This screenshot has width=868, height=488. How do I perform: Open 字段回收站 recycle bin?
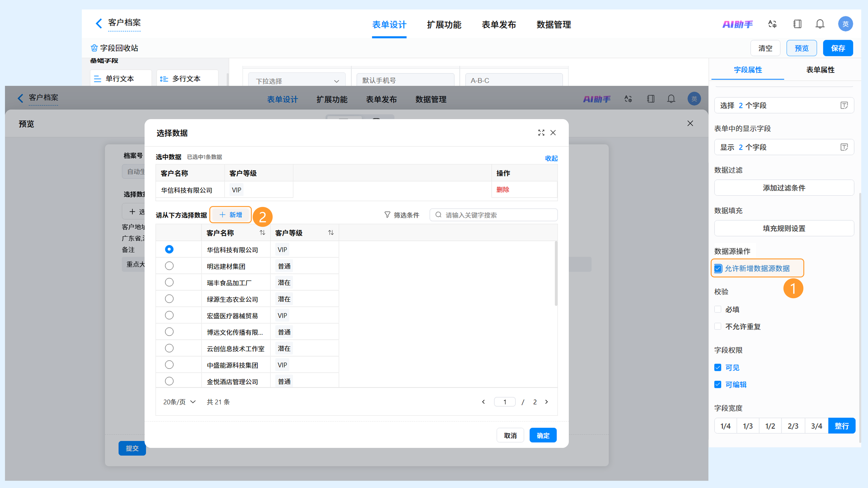tap(114, 48)
